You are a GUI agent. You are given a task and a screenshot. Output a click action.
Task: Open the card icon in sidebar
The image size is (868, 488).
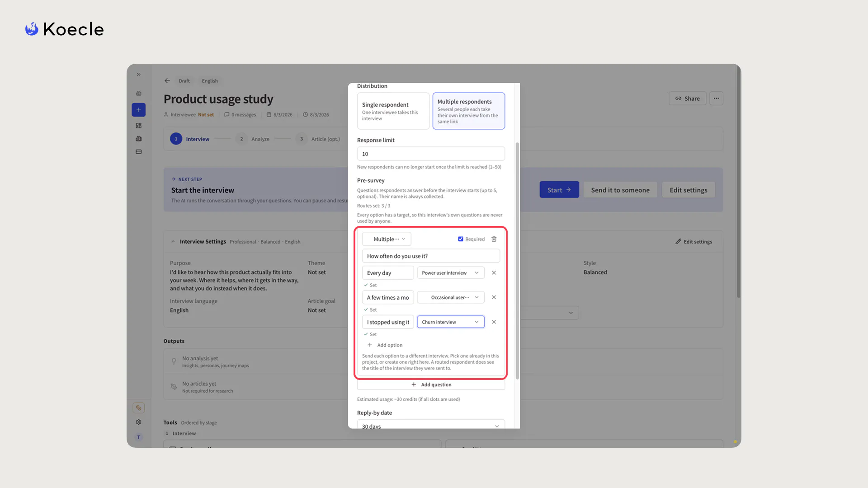[x=139, y=152]
